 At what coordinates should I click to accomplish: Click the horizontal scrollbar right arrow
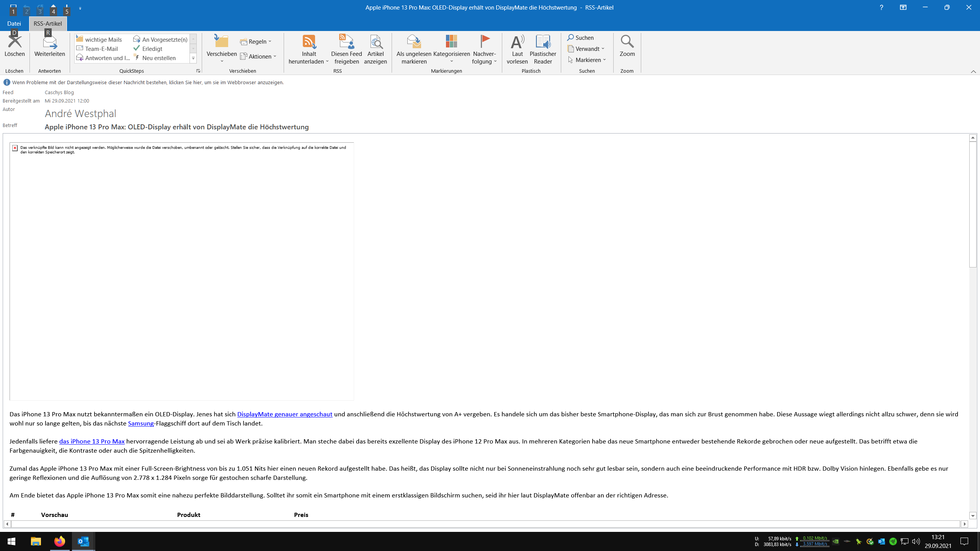point(964,524)
